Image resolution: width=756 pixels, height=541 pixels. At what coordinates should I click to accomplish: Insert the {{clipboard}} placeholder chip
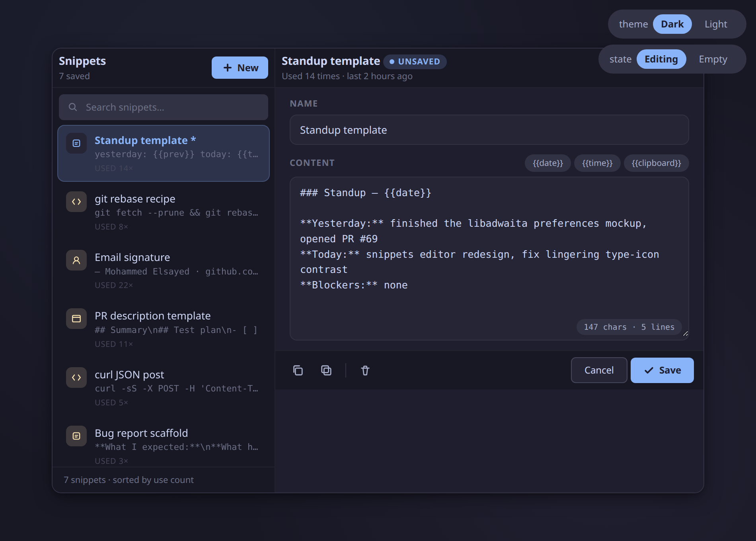657,163
